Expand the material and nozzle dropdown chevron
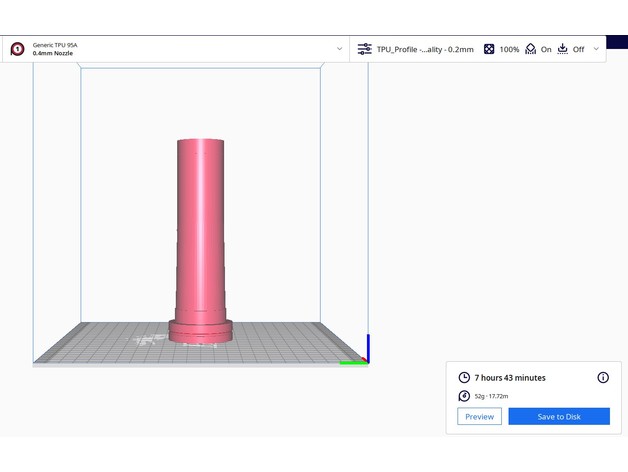 pyautogui.click(x=339, y=49)
